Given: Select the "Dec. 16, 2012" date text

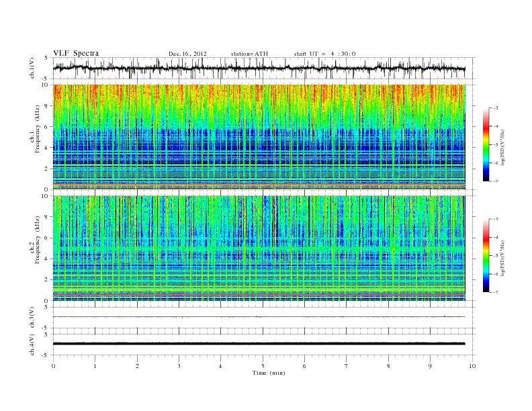Looking at the screenshot, I should point(187,54).
